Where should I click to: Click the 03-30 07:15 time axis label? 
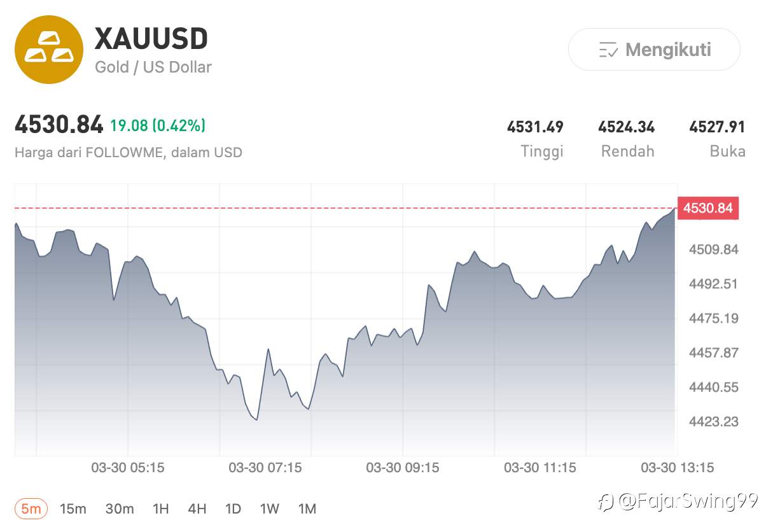coord(265,468)
